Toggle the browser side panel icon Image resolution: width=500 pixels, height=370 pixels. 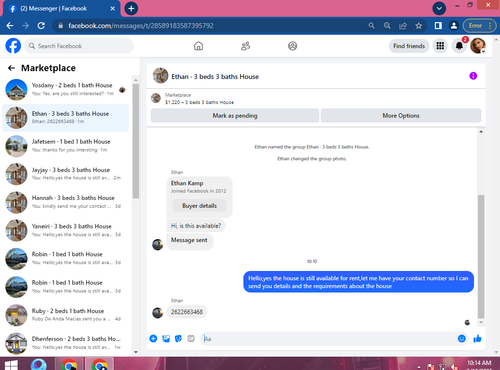pos(438,26)
